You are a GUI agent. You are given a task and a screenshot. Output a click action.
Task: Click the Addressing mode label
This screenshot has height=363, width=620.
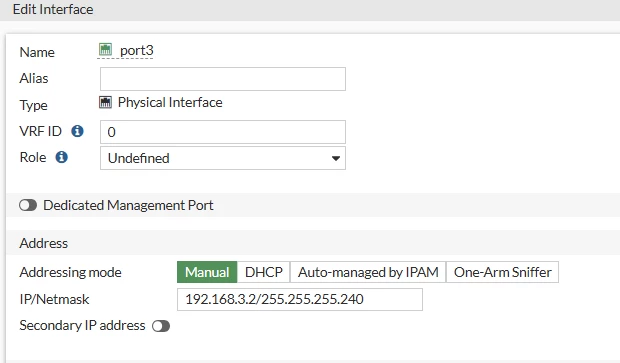click(70, 272)
